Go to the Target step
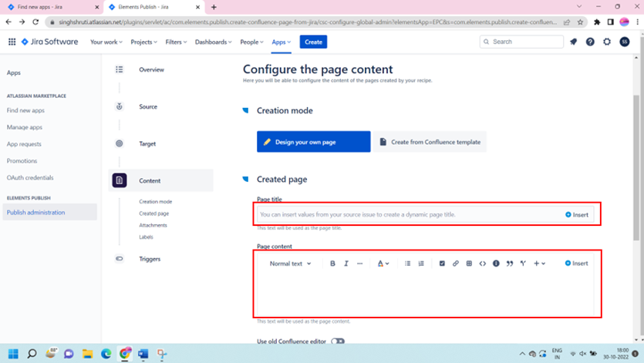Screen dimensions: 644x363 147,143
